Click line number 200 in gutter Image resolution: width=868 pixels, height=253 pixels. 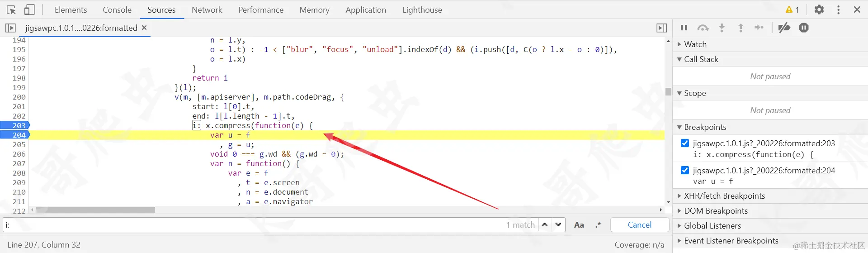(19, 97)
